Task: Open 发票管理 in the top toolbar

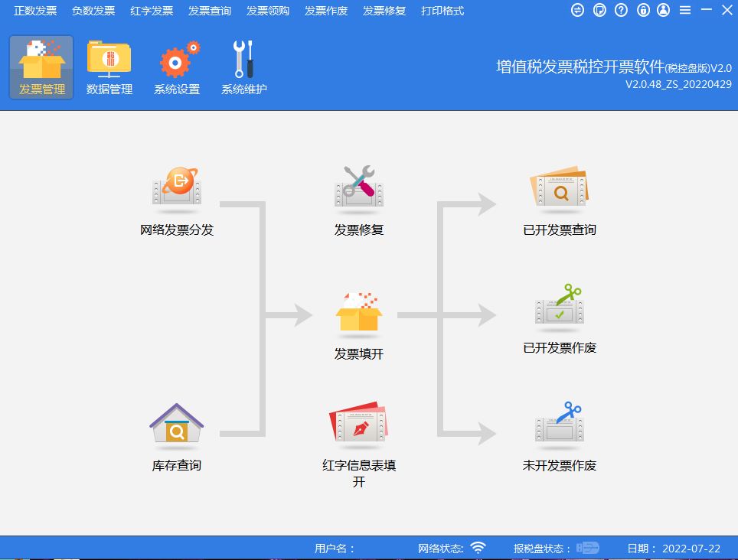Action: tap(41, 67)
